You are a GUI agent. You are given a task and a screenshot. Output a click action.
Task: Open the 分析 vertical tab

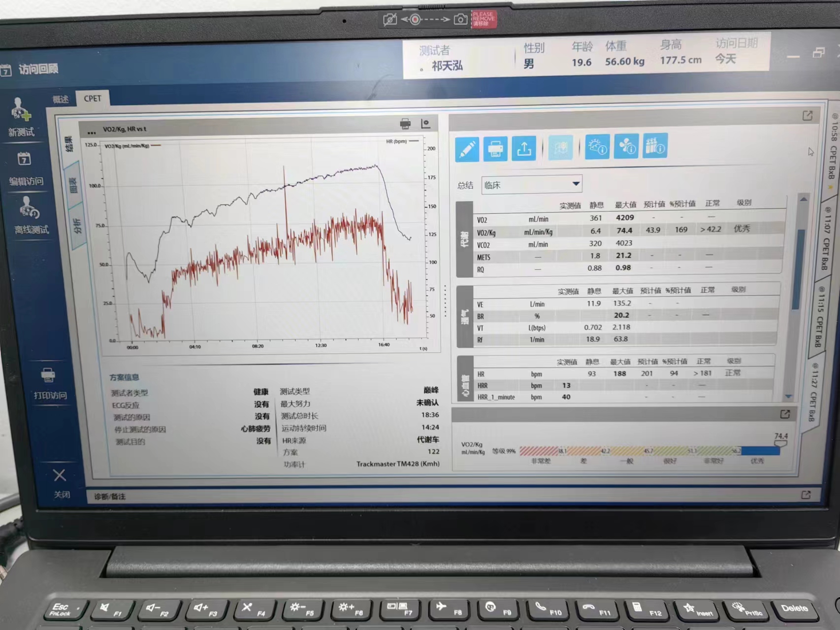[x=77, y=226]
